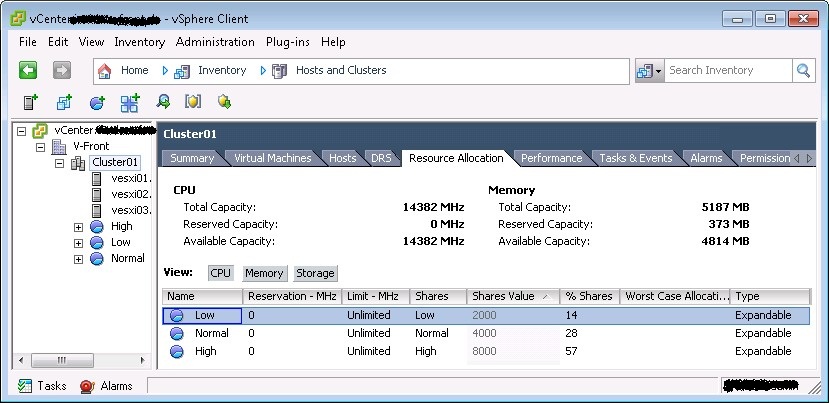
Task: Click the High resource pool icon in the tree
Action: coord(97,227)
